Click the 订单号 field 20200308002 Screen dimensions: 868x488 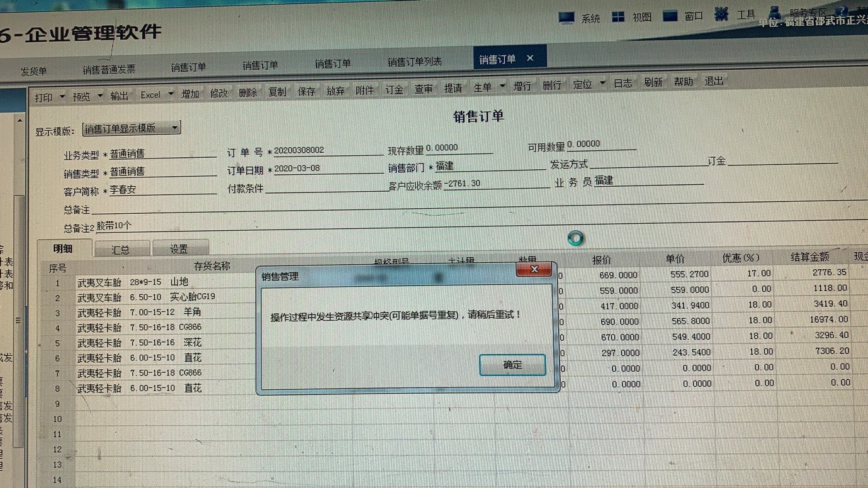pos(328,150)
